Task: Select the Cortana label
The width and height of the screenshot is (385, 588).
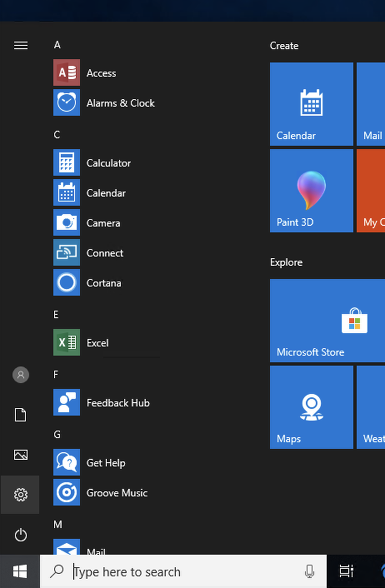Action: click(104, 283)
